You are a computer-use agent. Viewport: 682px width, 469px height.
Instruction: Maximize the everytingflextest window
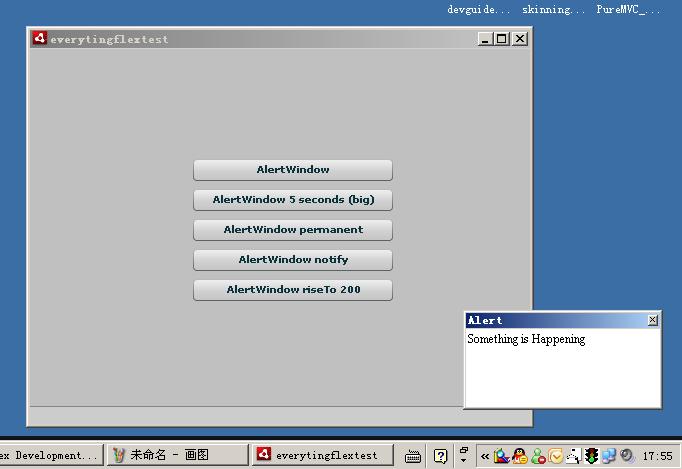(x=501, y=39)
